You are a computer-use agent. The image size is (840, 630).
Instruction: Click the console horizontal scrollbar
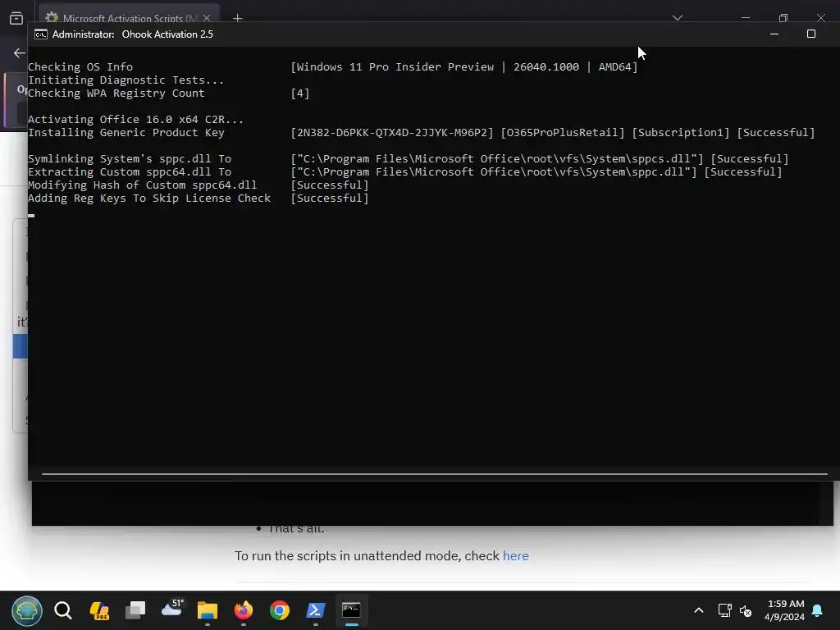pos(435,474)
